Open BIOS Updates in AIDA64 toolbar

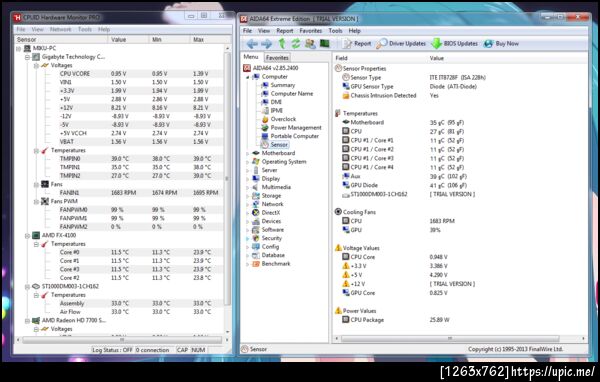tap(455, 44)
